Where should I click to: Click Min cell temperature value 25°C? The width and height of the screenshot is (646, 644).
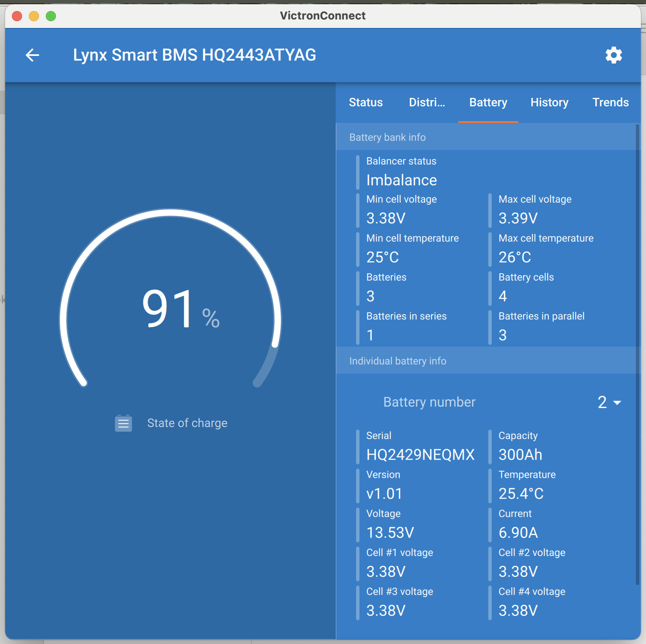382,257
